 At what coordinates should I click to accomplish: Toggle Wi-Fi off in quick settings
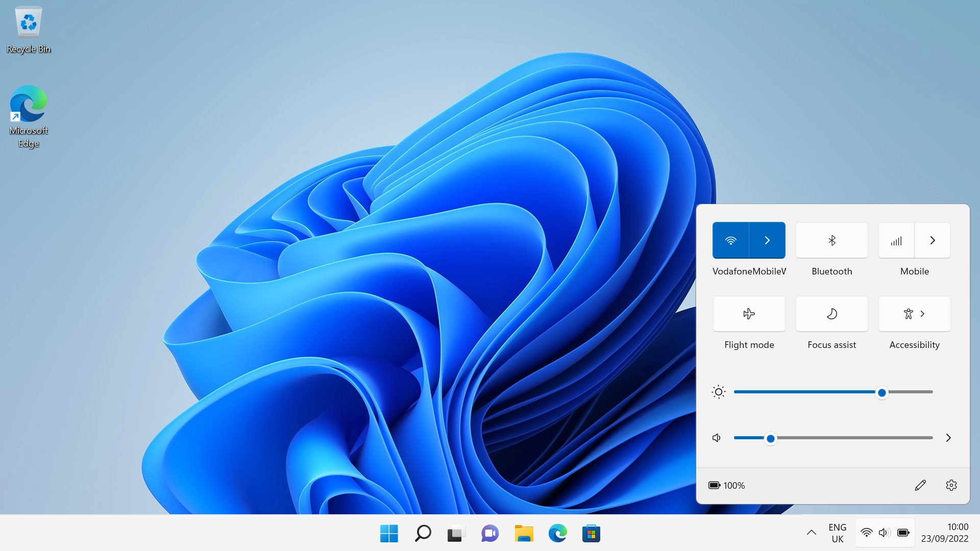tap(731, 240)
